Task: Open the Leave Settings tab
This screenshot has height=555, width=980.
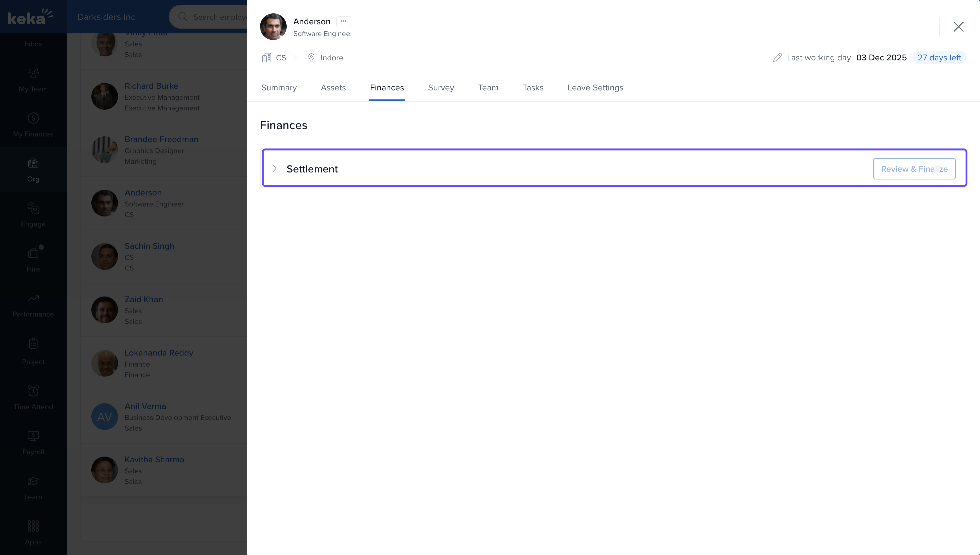Action: (595, 88)
